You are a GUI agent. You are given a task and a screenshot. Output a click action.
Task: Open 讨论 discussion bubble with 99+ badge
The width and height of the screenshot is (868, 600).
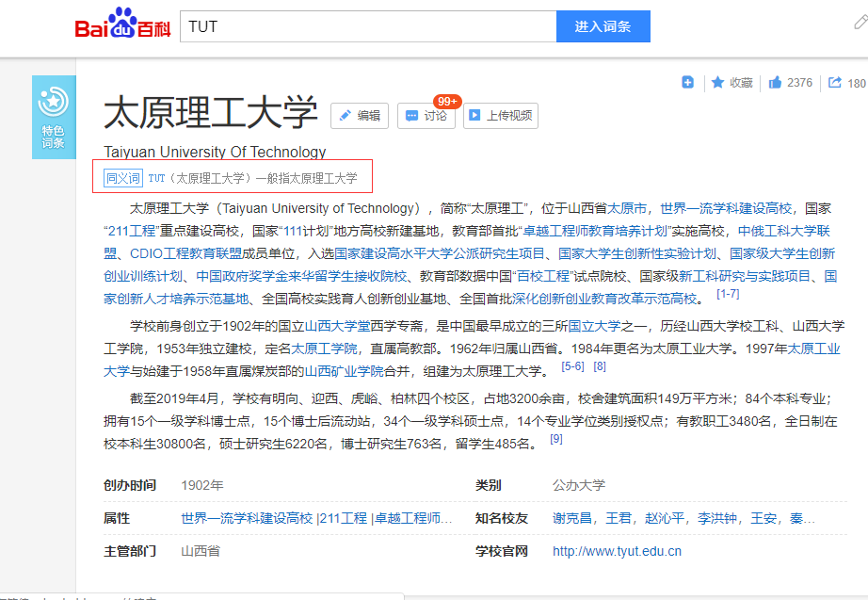pos(411,116)
